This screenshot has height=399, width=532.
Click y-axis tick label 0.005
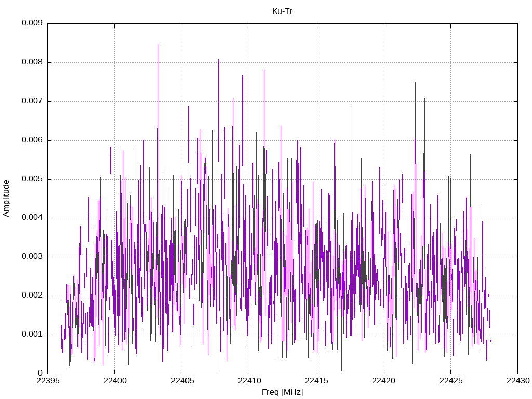(x=32, y=179)
